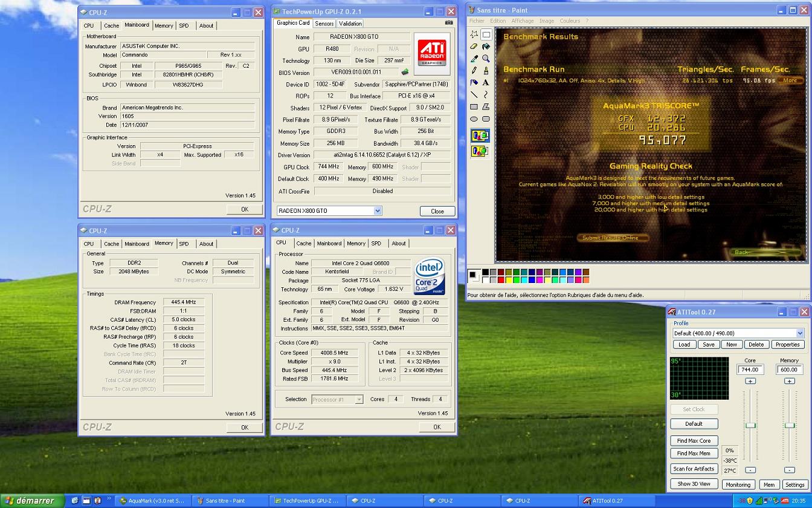Open the Fichier menu in Paint

click(x=477, y=21)
